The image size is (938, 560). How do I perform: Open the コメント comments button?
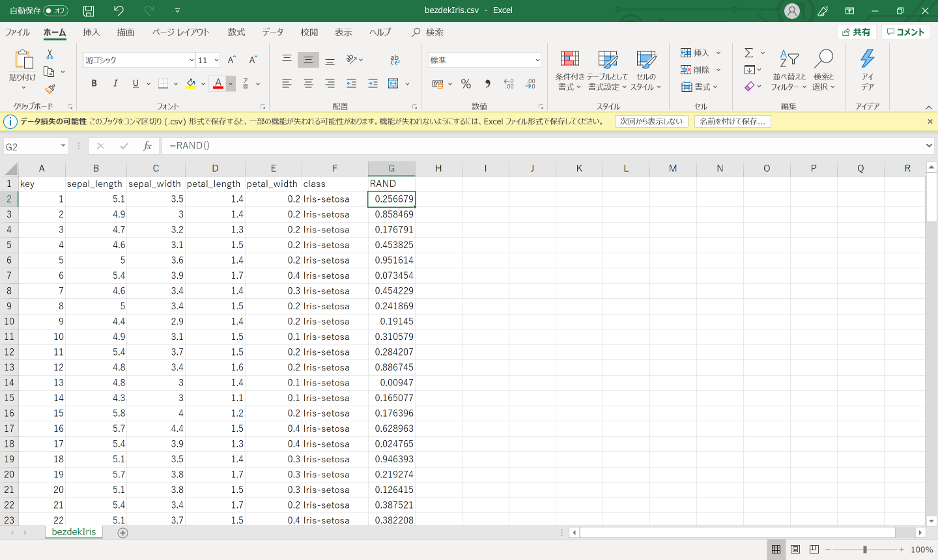coord(905,32)
